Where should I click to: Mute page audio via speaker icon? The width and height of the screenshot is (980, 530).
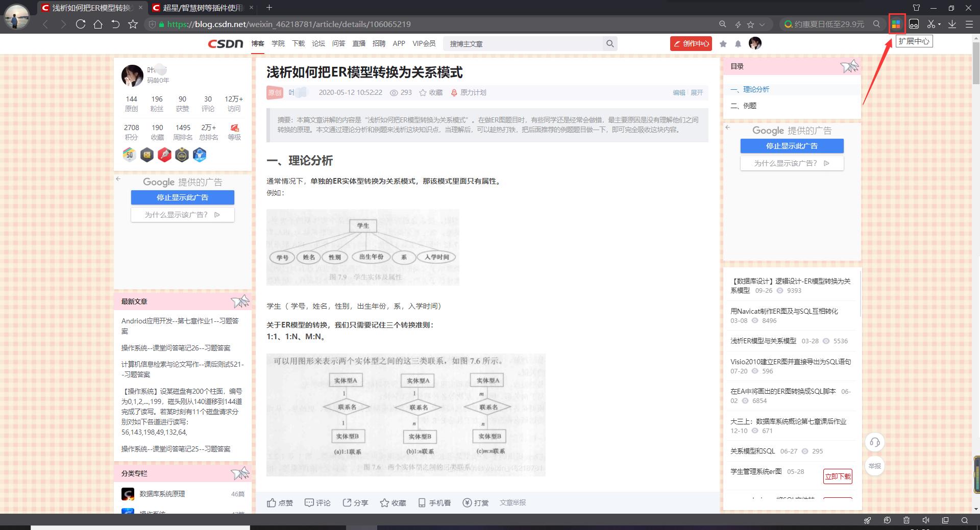tap(926, 520)
